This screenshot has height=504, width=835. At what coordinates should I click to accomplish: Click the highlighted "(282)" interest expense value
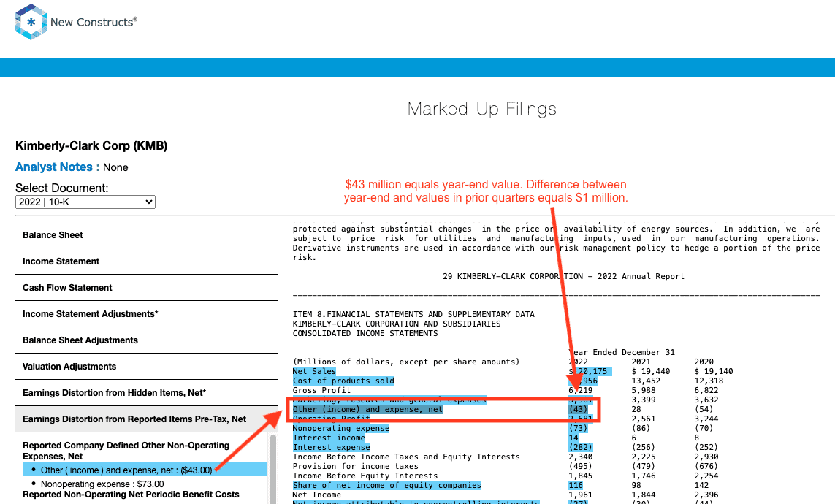(x=581, y=448)
